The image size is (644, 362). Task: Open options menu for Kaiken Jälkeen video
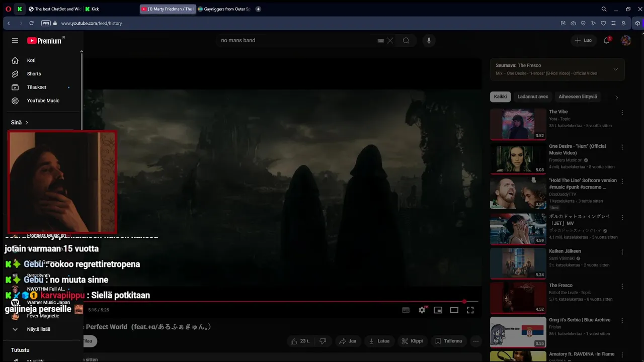(622, 252)
